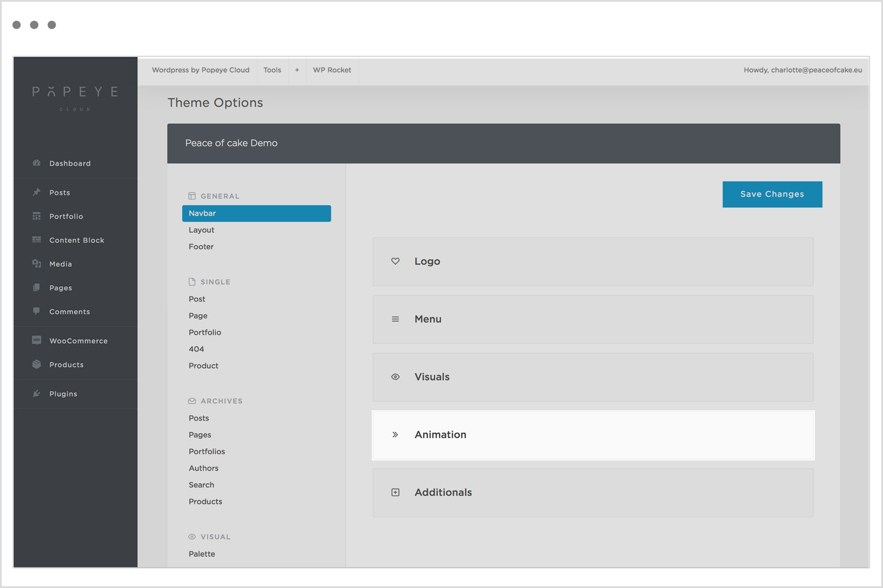
Task: Open the Tools menu in top bar
Action: pos(272,70)
